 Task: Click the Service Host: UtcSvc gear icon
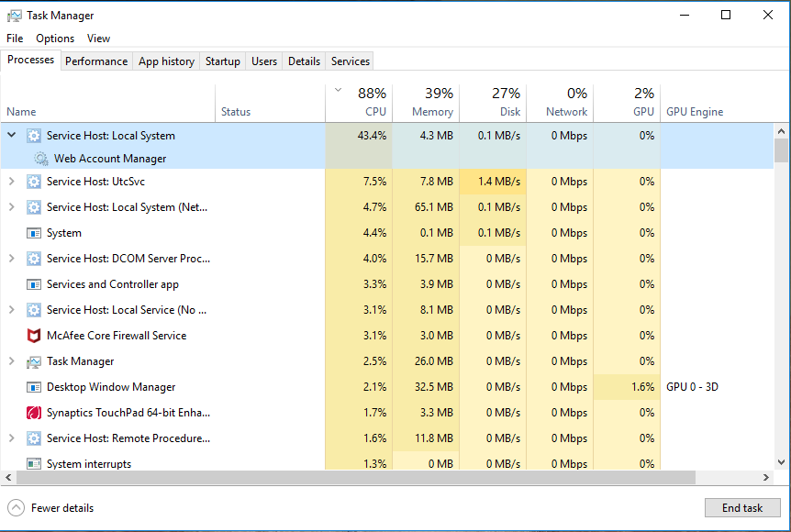pyautogui.click(x=34, y=182)
